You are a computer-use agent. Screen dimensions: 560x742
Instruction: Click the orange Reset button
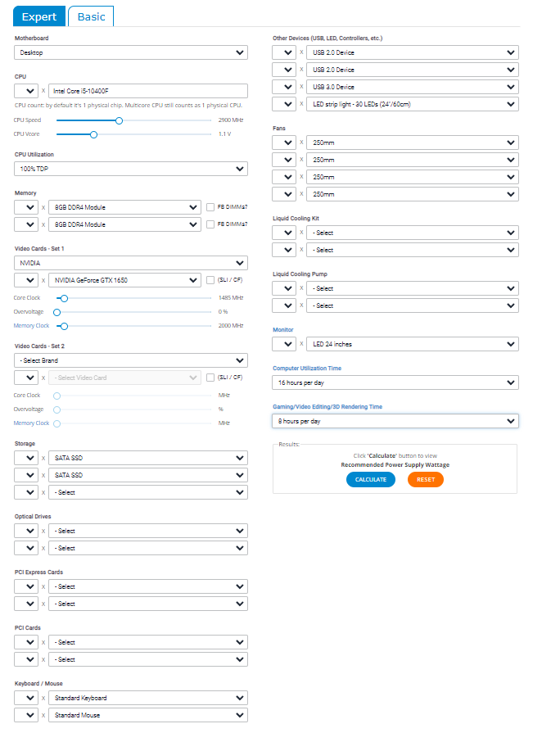point(425,479)
